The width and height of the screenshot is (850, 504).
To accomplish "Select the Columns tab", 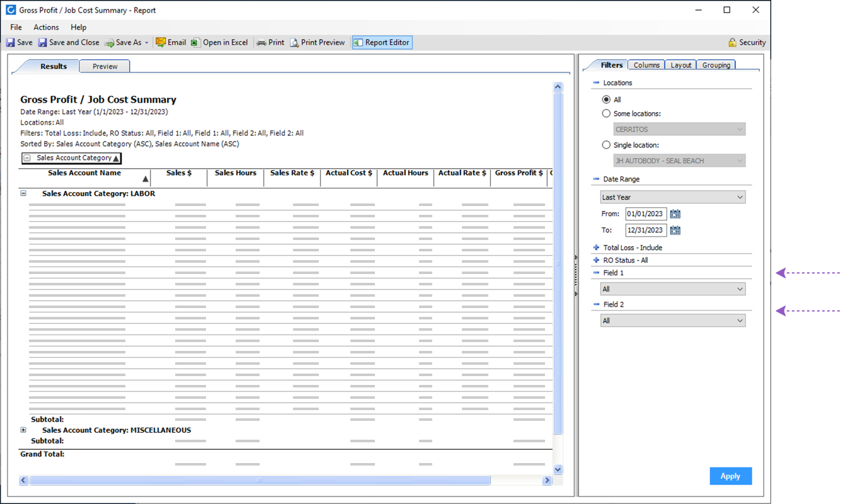I will click(x=646, y=65).
